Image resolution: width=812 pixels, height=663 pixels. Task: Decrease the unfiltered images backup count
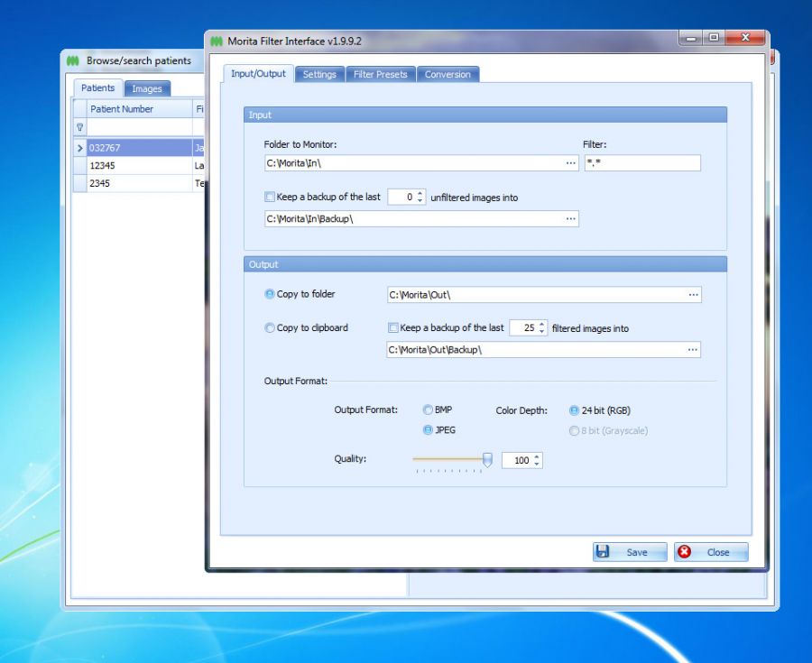click(420, 200)
